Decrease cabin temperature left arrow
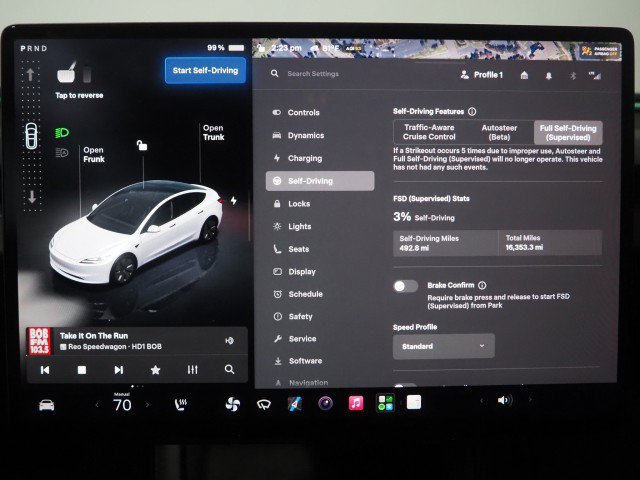Screen dimensions: 640x480 (97, 405)
